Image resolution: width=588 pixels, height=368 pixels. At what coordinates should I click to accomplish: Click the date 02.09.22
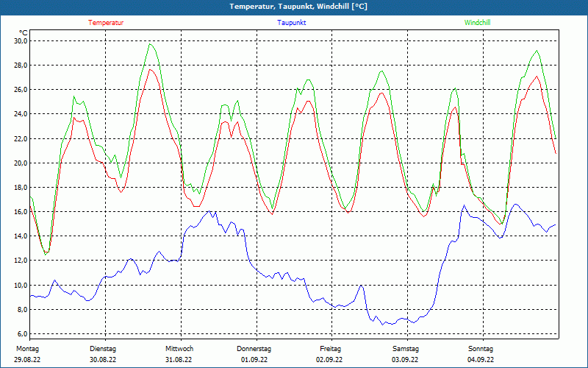pos(329,360)
